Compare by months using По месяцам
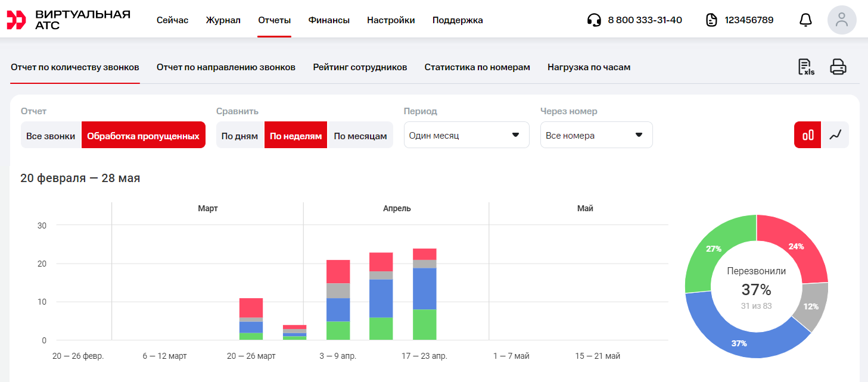 360,136
